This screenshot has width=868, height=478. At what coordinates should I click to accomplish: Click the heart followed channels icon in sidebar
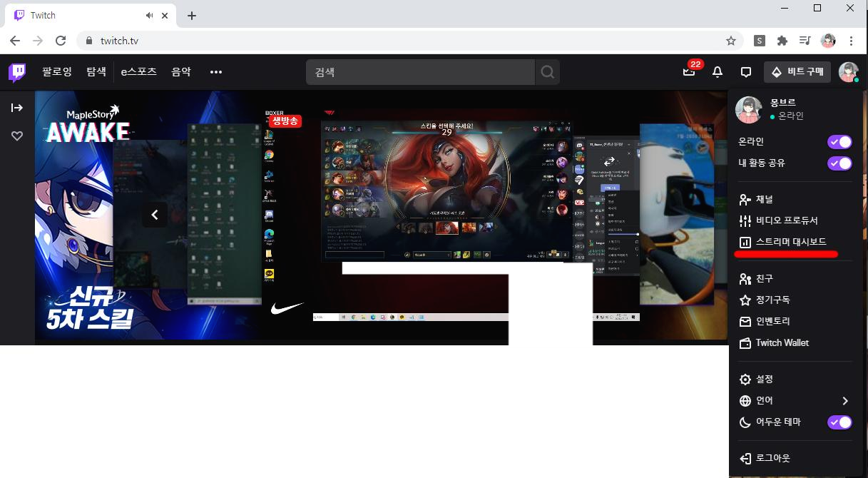pyautogui.click(x=17, y=136)
